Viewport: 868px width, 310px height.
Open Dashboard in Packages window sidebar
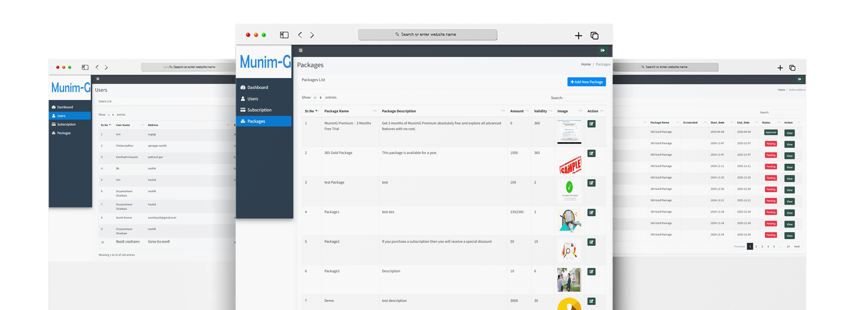pyautogui.click(x=264, y=87)
